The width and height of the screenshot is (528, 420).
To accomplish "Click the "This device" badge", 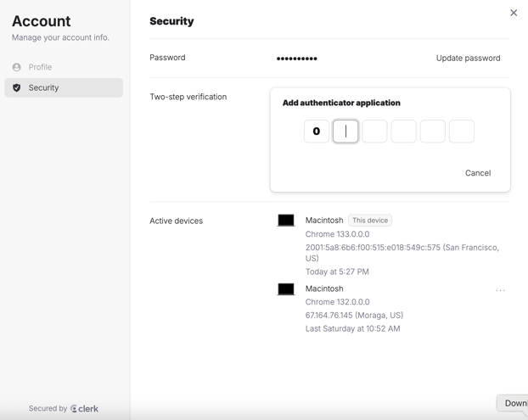I will point(370,221).
